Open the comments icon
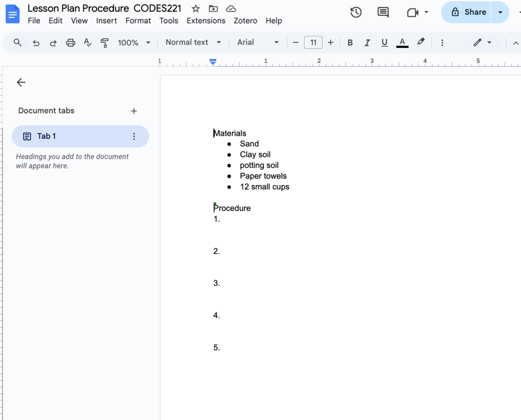The image size is (521, 420). pos(383,12)
